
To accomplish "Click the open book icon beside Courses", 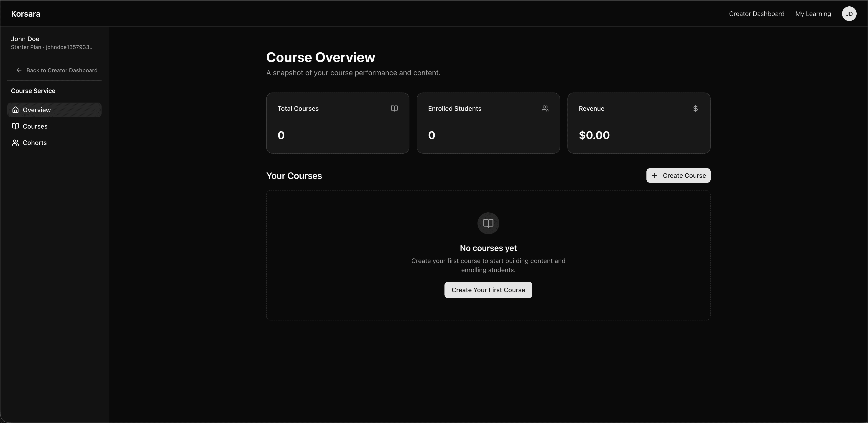I will [x=15, y=126].
